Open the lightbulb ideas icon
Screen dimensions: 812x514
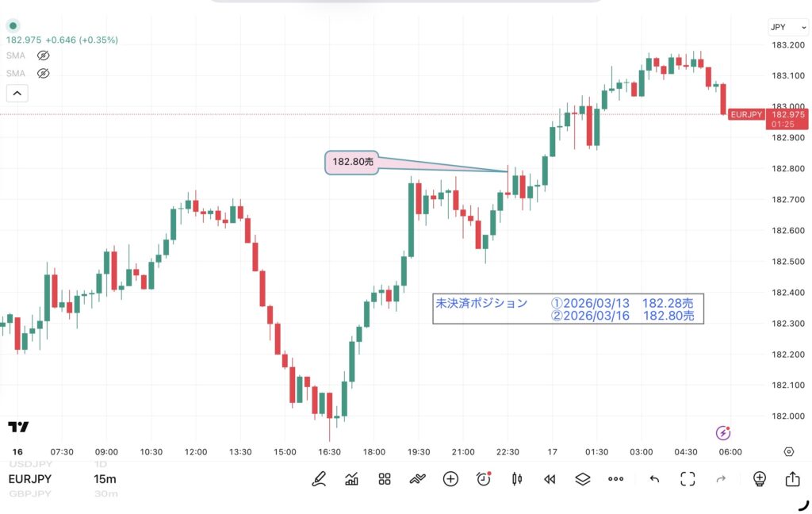pos(759,479)
